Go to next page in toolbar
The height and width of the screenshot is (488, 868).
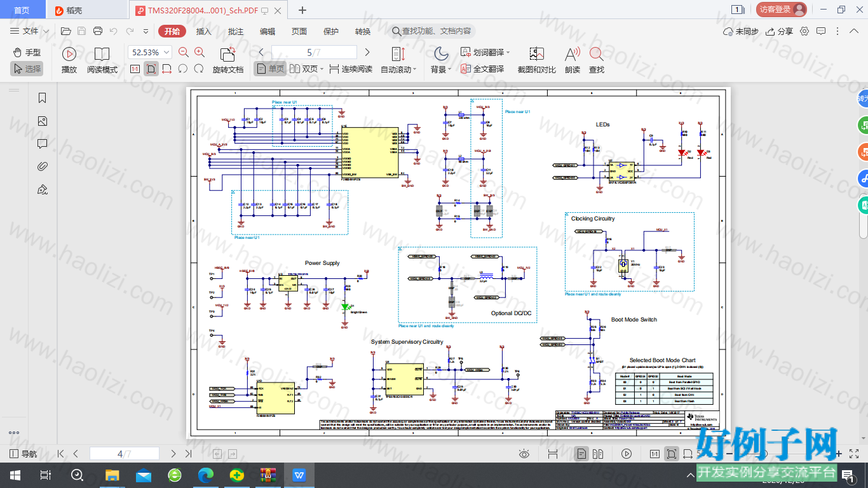[367, 53]
